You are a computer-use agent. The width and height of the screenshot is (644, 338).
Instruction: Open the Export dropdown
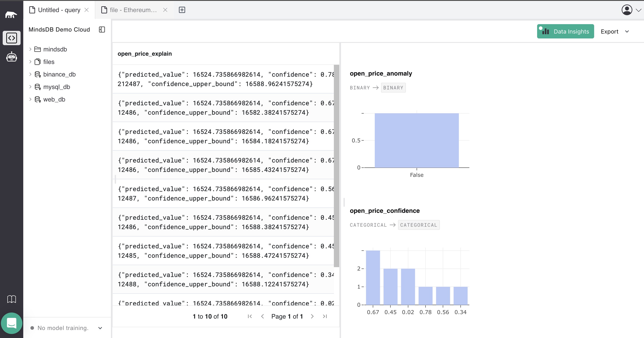(614, 32)
